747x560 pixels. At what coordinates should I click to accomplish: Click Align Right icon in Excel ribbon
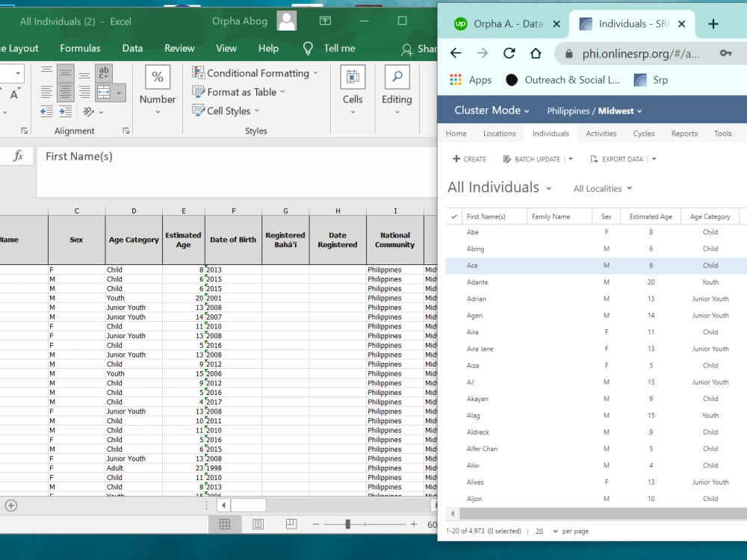point(84,93)
